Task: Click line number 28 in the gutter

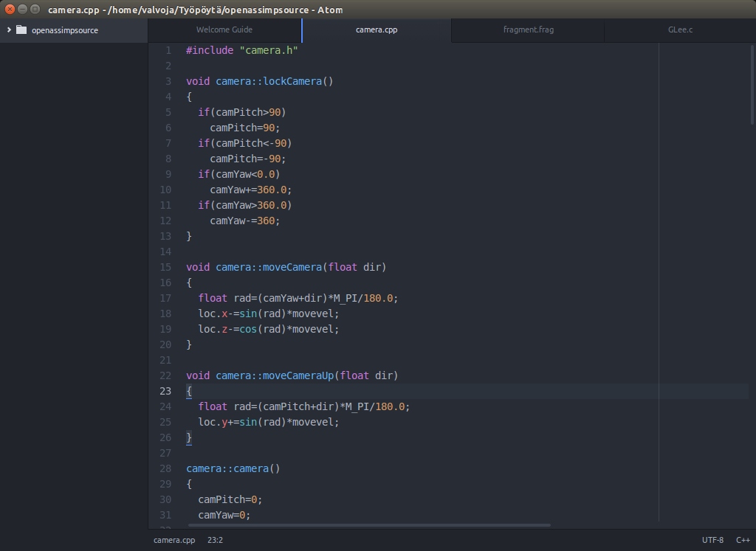Action: click(165, 468)
